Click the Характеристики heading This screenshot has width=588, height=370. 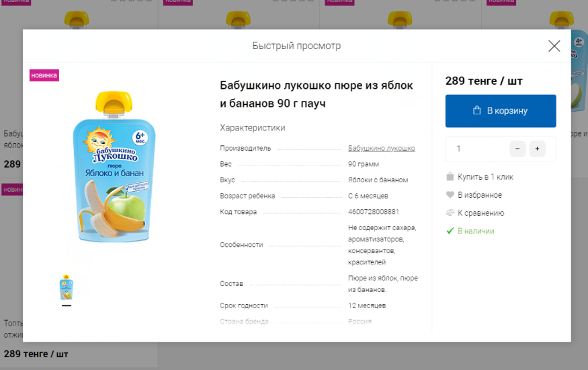click(x=253, y=128)
